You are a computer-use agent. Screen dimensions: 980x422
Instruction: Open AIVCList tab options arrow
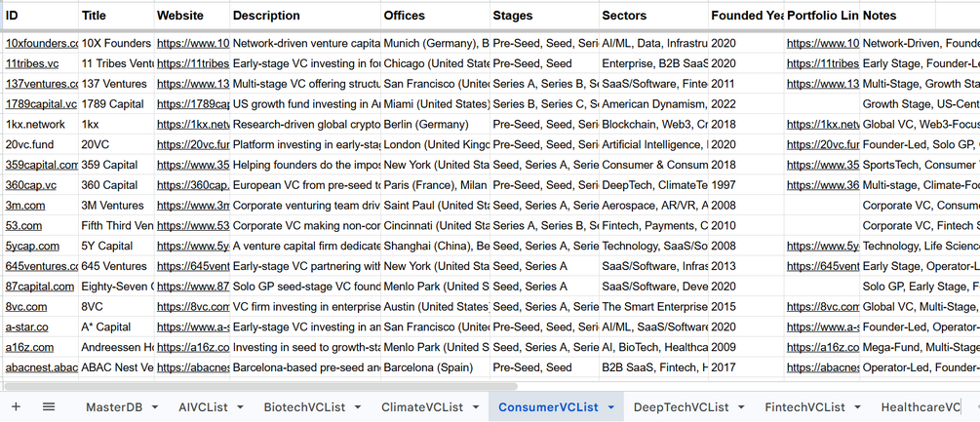coord(240,407)
